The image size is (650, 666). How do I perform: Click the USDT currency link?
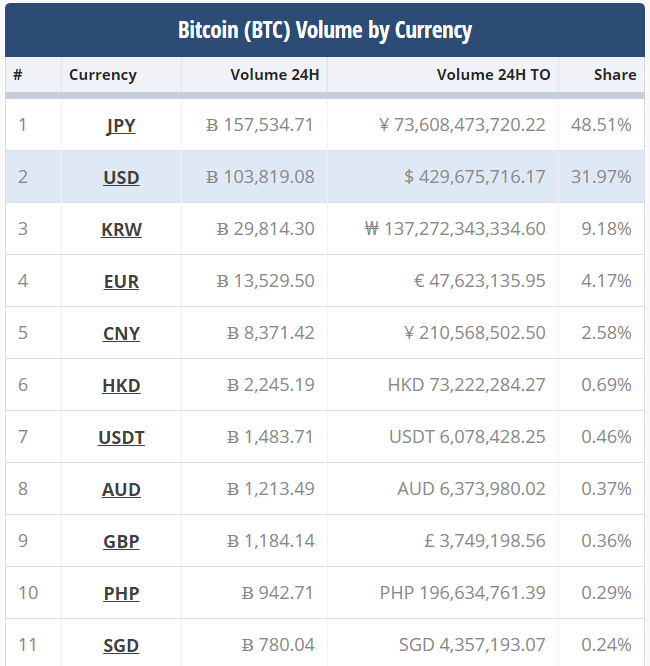(x=121, y=438)
